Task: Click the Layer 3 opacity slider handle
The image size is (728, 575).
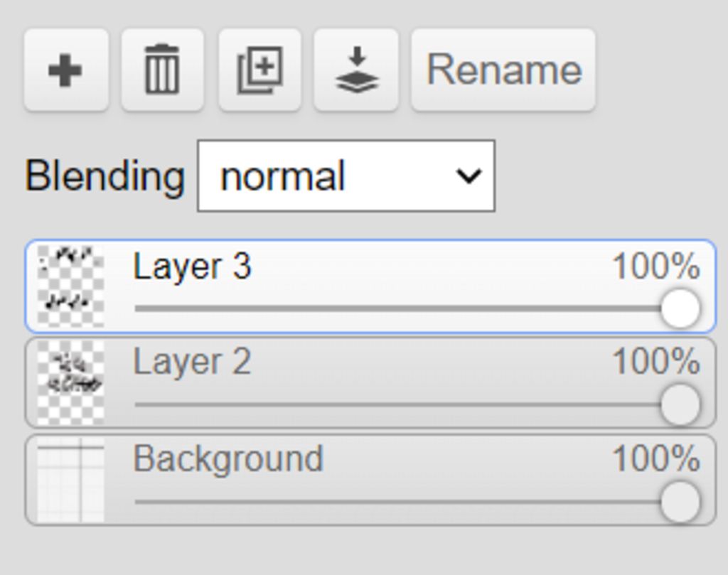Action: pos(680,308)
